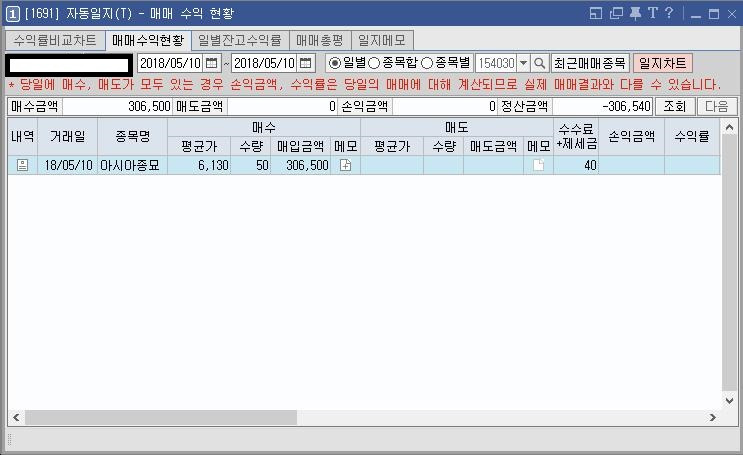Screen dimensions: 743x455
Task: Click the 내역 column header
Action: click(22, 136)
